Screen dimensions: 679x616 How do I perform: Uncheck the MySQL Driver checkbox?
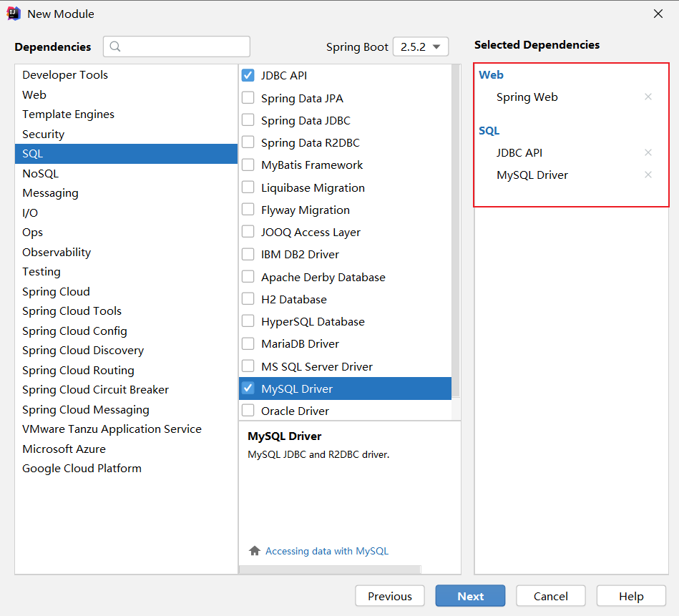tap(248, 388)
